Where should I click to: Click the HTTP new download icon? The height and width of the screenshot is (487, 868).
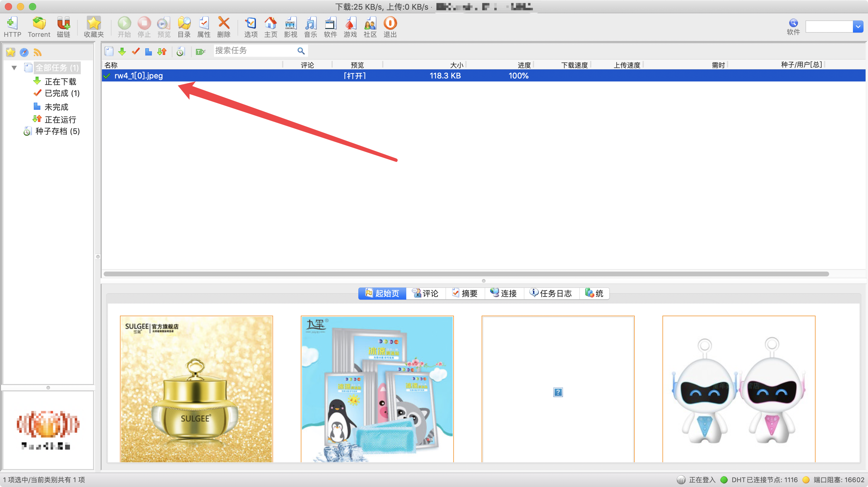coord(12,24)
